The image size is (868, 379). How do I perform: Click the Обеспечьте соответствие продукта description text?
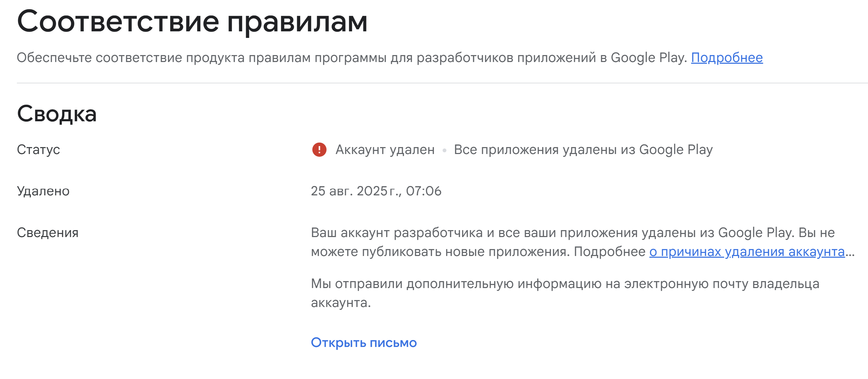pyautogui.click(x=352, y=58)
